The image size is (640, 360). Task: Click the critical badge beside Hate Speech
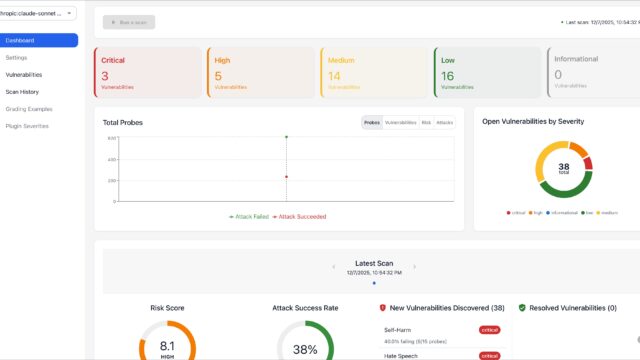(x=489, y=356)
